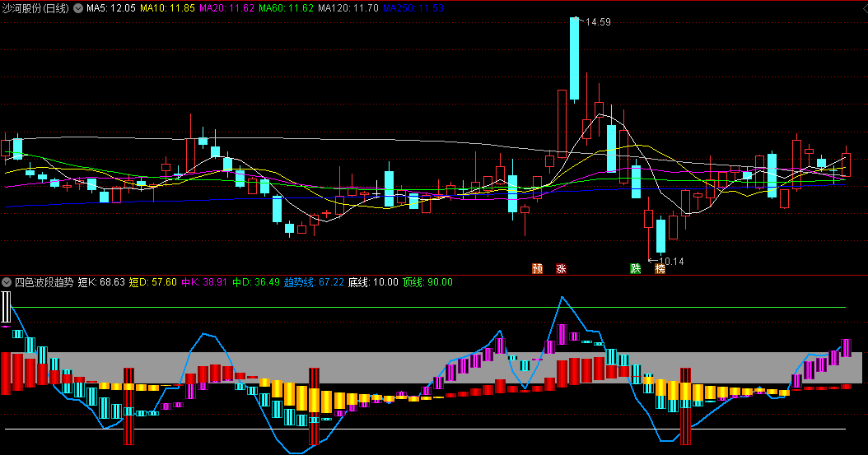Open the dropdown arrow beside 沙河股份(日线)
Image resolution: width=868 pixels, height=455 pixels.
(x=78, y=8)
